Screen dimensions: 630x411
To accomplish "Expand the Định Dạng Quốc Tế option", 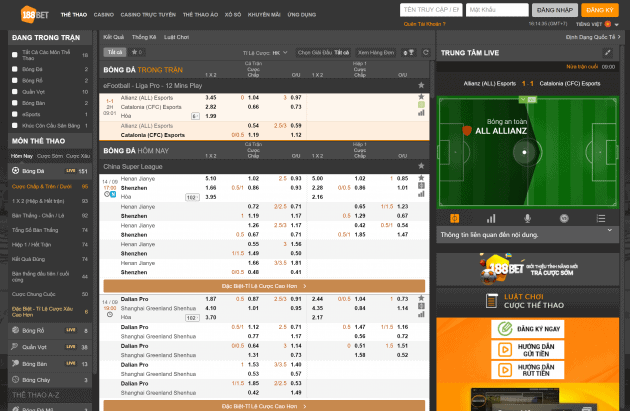I will (590, 36).
